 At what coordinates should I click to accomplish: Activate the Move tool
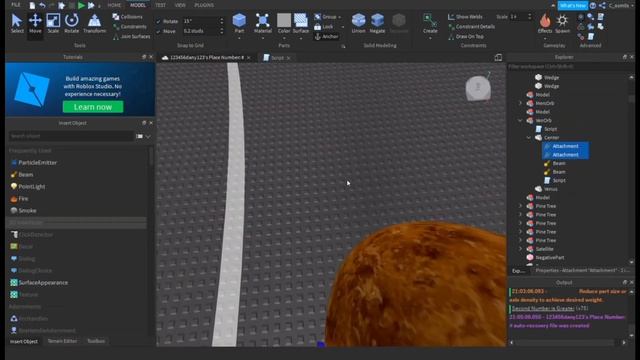tap(35, 23)
